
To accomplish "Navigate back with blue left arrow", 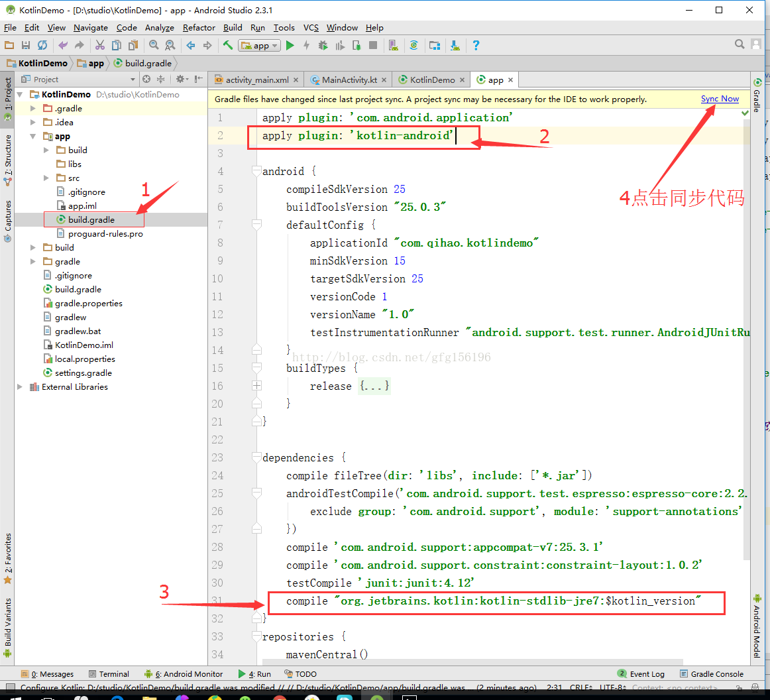I will pyautogui.click(x=191, y=45).
